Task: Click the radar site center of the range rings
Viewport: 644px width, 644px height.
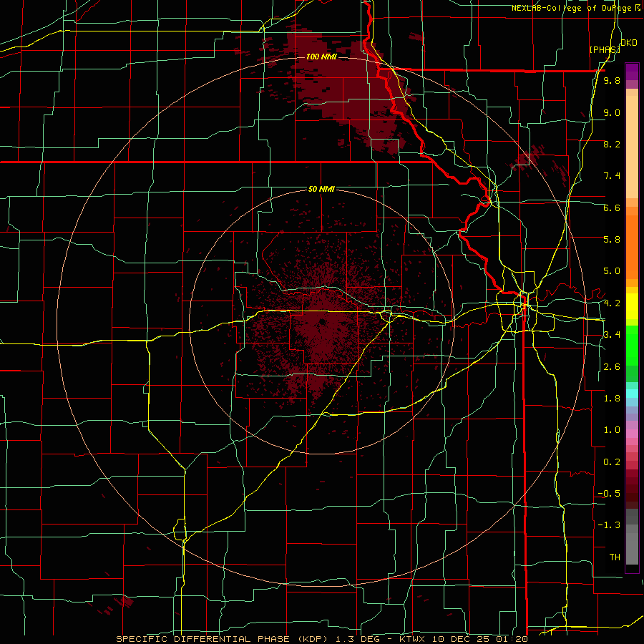Action: click(321, 321)
